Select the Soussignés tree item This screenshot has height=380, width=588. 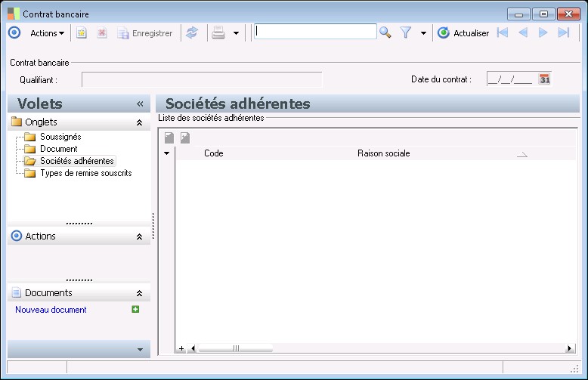pos(60,137)
